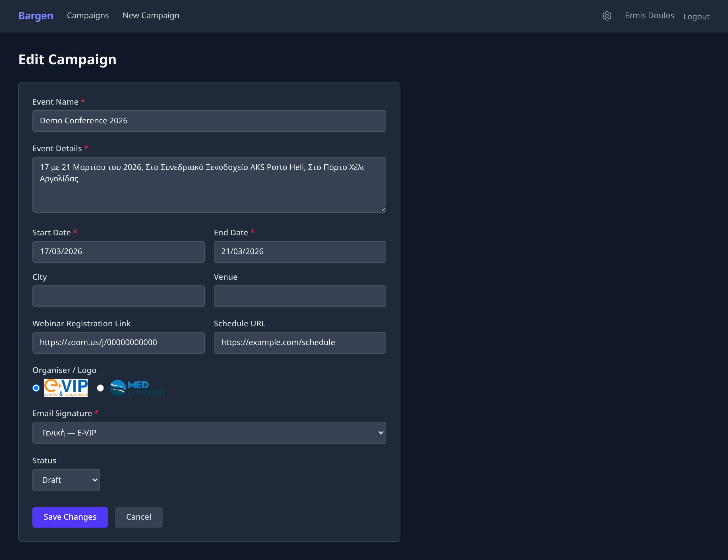Image resolution: width=728 pixels, height=560 pixels.
Task: Select the MED Congress organiser radio button
Action: coord(100,388)
